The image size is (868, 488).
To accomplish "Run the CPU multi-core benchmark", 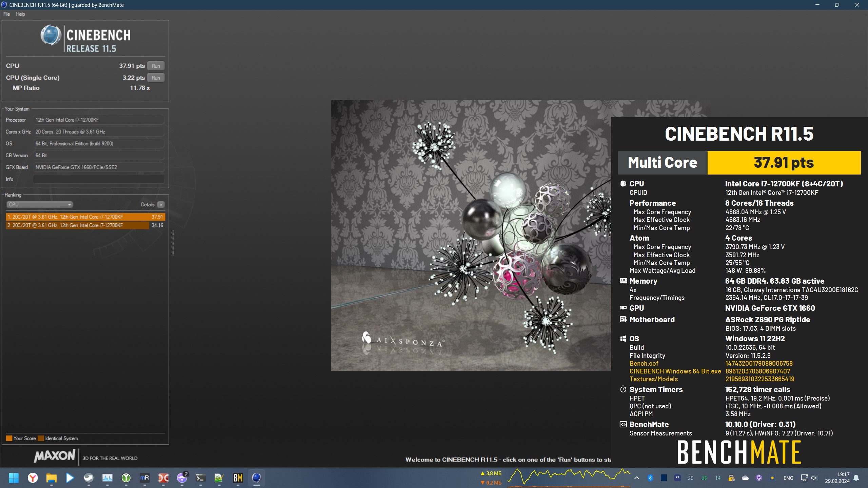I will tap(156, 66).
